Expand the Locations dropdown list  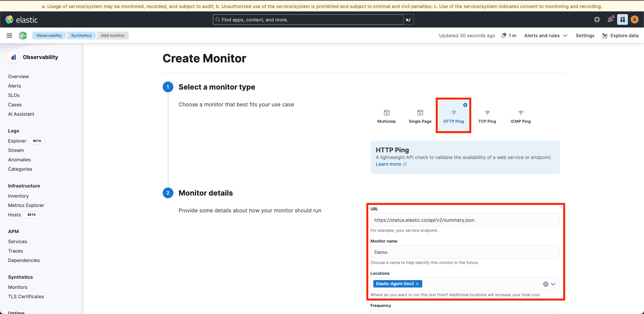[x=553, y=284]
